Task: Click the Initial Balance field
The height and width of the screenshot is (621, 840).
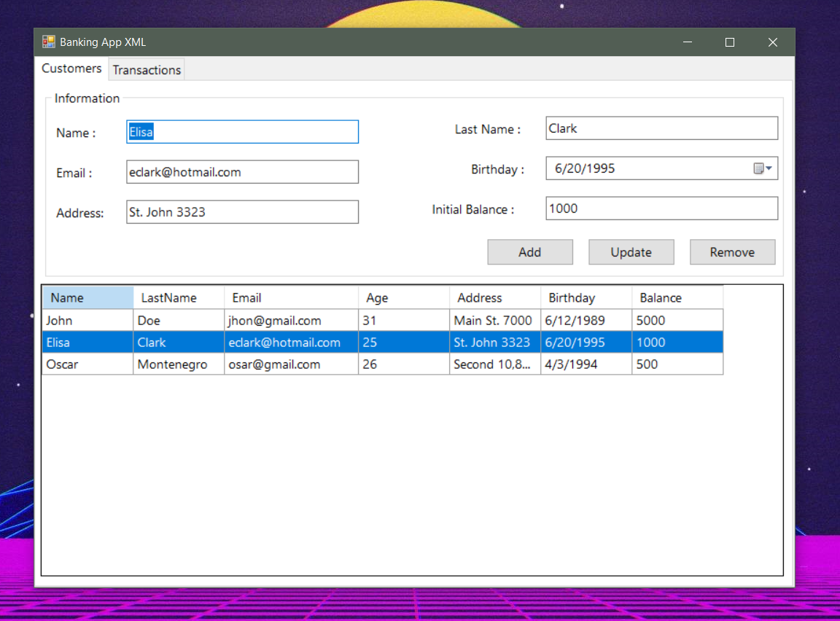Action: click(x=661, y=208)
